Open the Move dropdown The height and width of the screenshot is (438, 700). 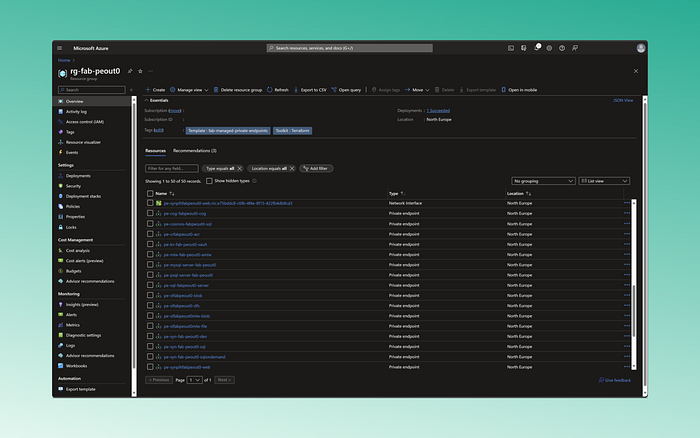[x=417, y=90]
